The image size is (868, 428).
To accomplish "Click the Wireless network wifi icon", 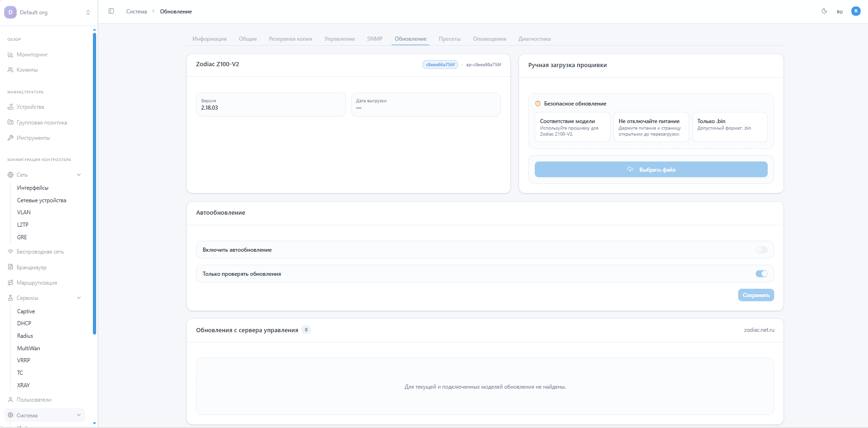I will 10,252.
